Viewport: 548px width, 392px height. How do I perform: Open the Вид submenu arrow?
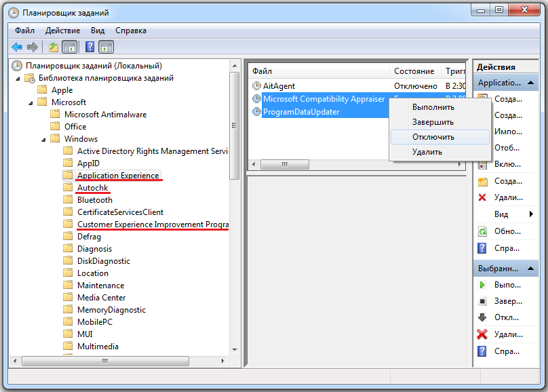tap(531, 214)
